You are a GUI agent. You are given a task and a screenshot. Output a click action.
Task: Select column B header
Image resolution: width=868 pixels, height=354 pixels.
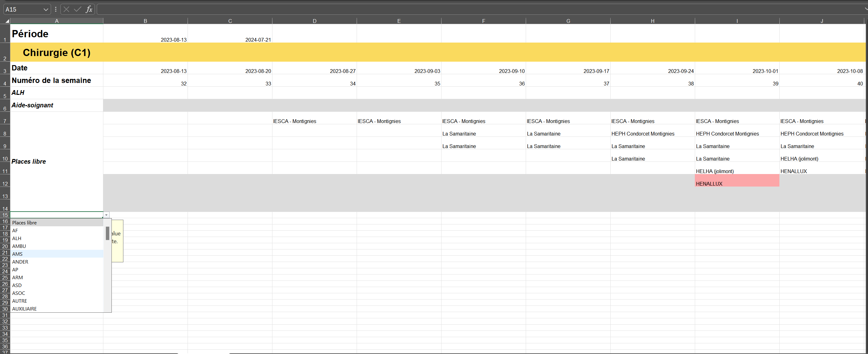click(x=145, y=21)
